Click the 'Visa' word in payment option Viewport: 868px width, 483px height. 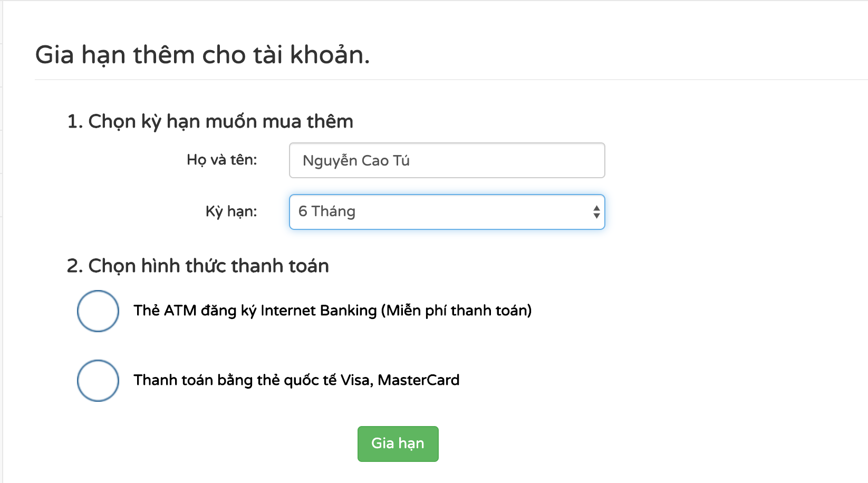tap(356, 380)
